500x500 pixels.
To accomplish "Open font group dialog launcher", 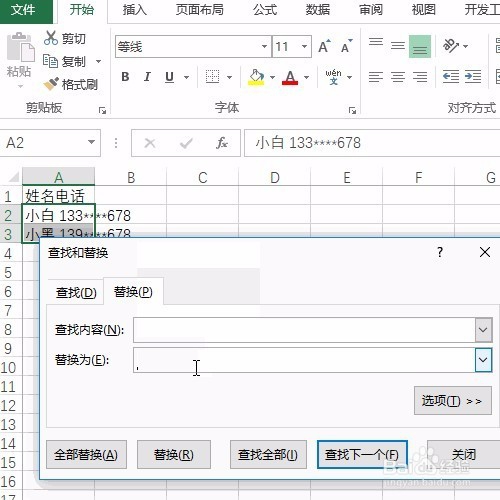I will (x=352, y=110).
